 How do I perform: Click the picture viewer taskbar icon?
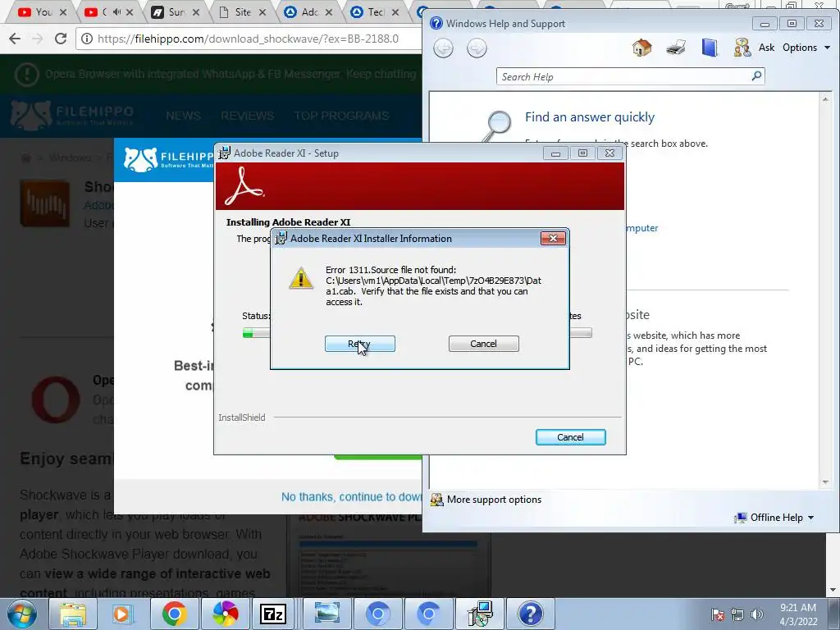click(326, 614)
